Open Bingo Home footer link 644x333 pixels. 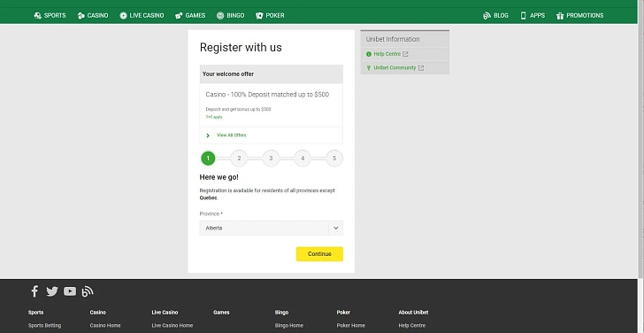click(289, 326)
